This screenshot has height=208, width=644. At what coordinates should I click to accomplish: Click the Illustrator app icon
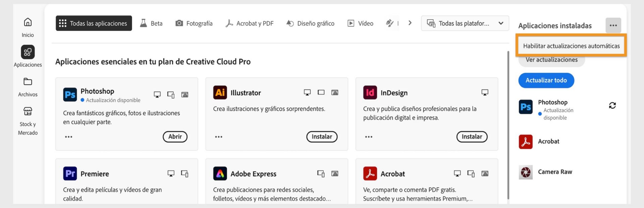coord(220,92)
